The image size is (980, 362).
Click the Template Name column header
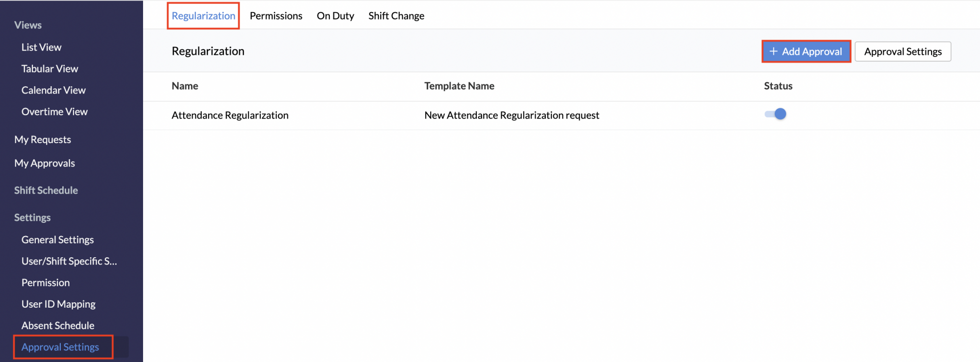click(459, 86)
